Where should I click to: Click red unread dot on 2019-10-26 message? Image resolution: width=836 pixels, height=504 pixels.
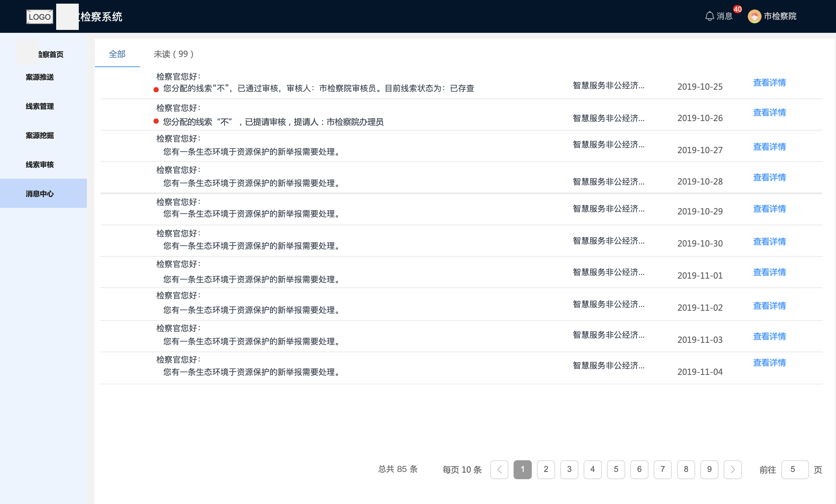click(x=156, y=121)
